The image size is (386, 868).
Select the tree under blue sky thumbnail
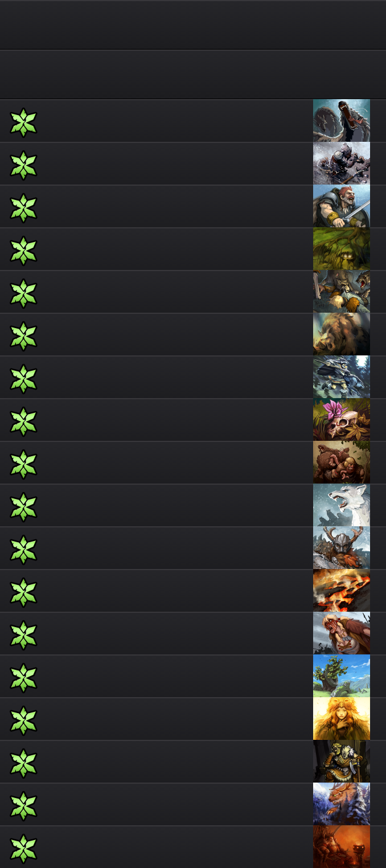coord(342,676)
